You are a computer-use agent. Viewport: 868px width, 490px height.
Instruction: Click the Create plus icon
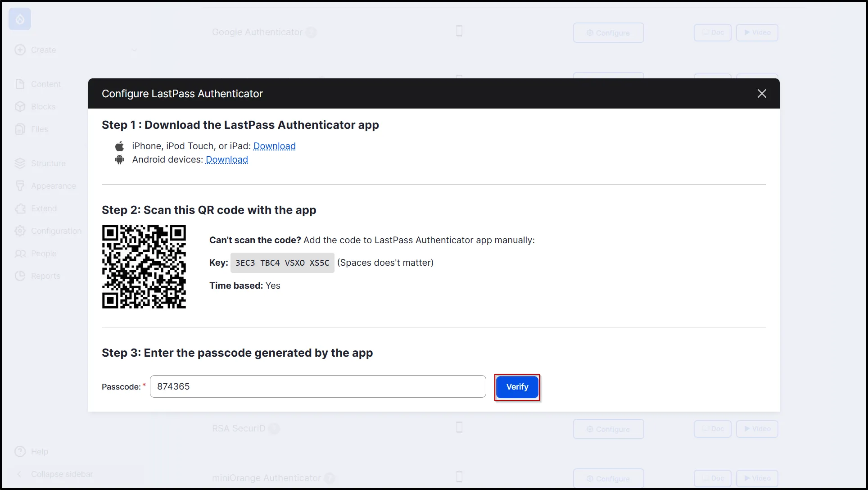(20, 50)
